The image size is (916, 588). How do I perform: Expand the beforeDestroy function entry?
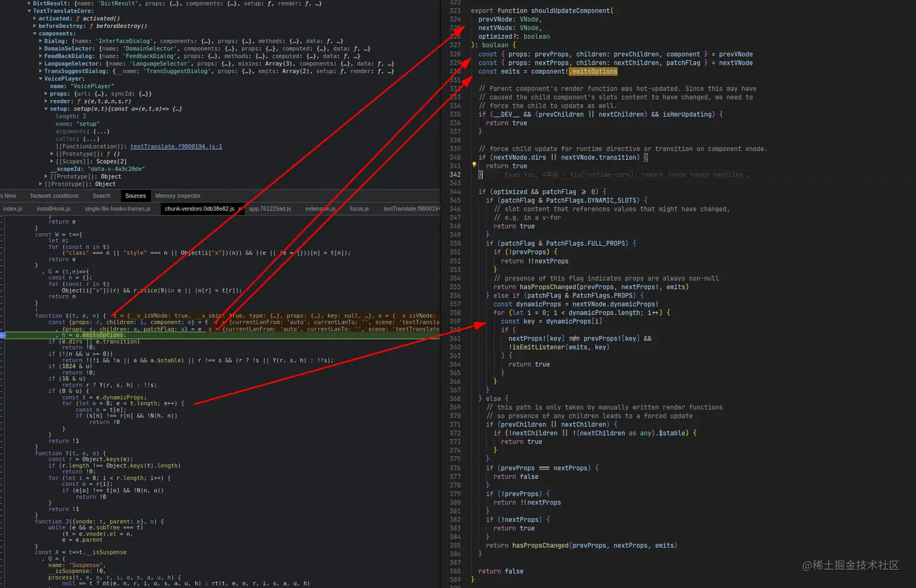35,26
